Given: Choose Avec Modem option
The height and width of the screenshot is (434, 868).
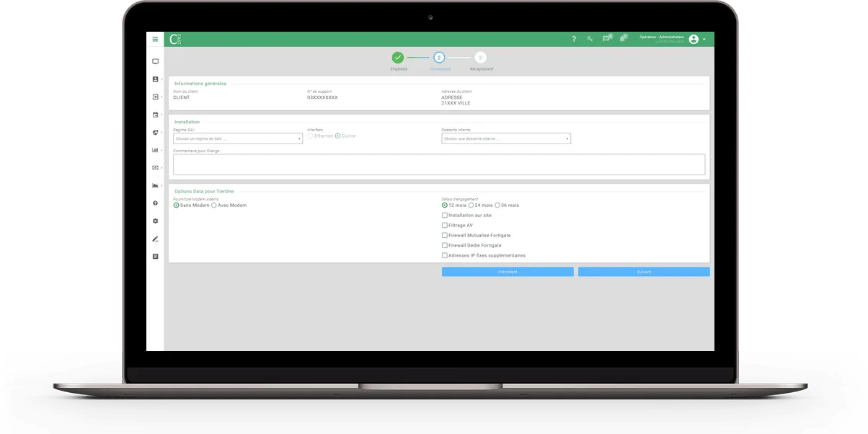Looking at the screenshot, I should tap(213, 205).
